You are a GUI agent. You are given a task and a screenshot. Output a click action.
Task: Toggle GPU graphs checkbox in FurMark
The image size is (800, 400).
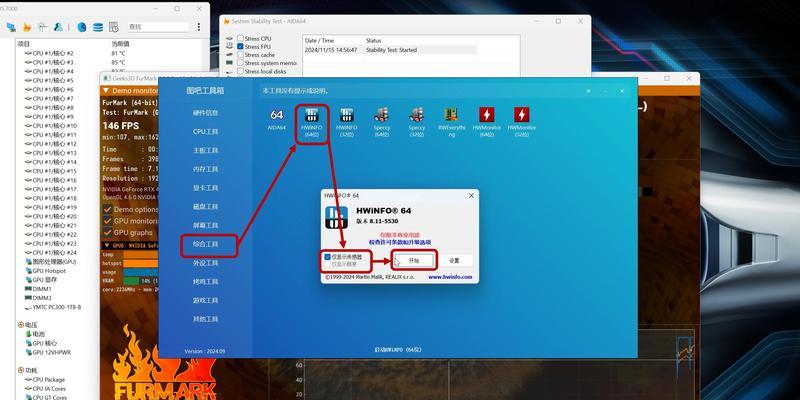107,233
